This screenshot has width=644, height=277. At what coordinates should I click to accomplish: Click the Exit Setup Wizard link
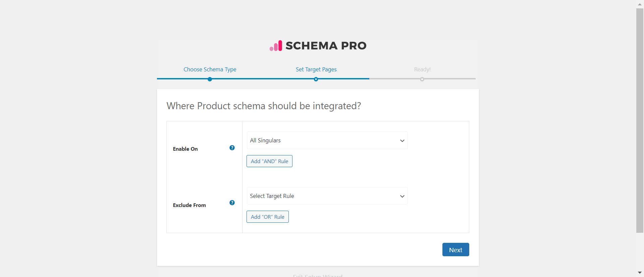click(x=318, y=276)
